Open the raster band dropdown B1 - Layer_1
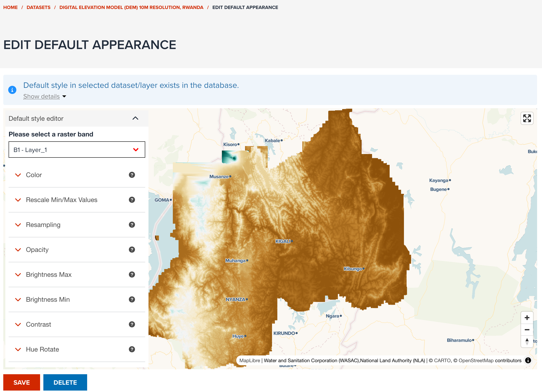The width and height of the screenshot is (542, 392). coord(77,150)
